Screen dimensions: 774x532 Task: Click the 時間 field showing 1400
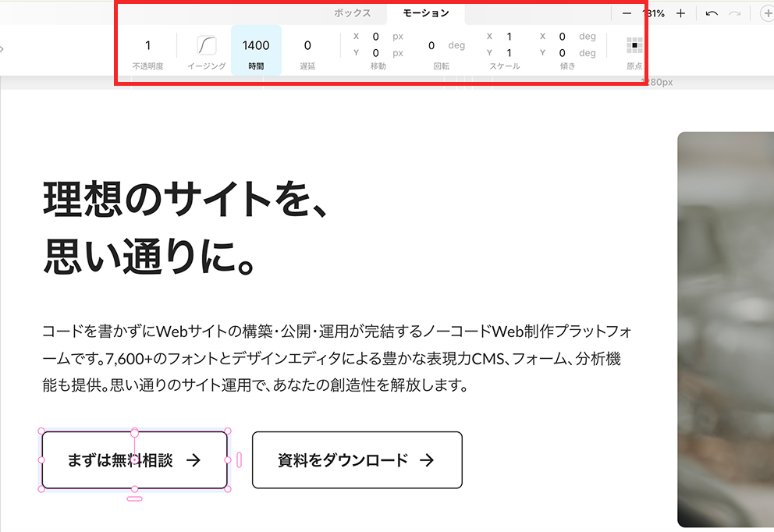256,46
